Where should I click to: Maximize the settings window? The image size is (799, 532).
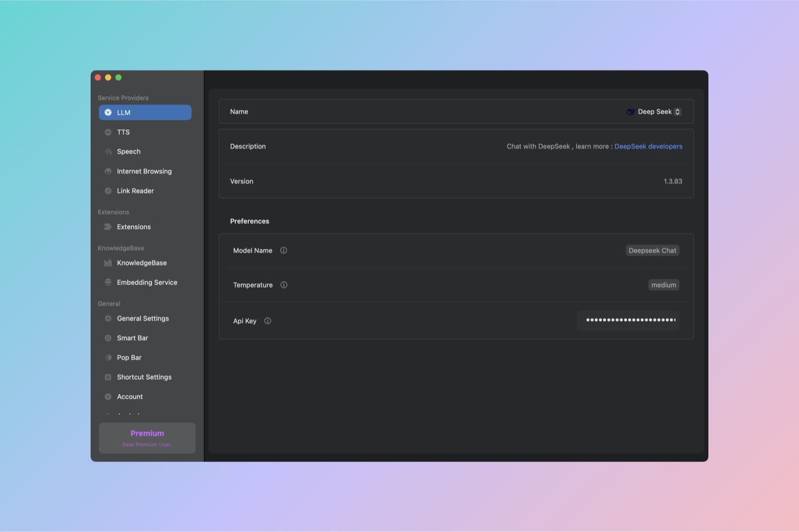tap(118, 78)
